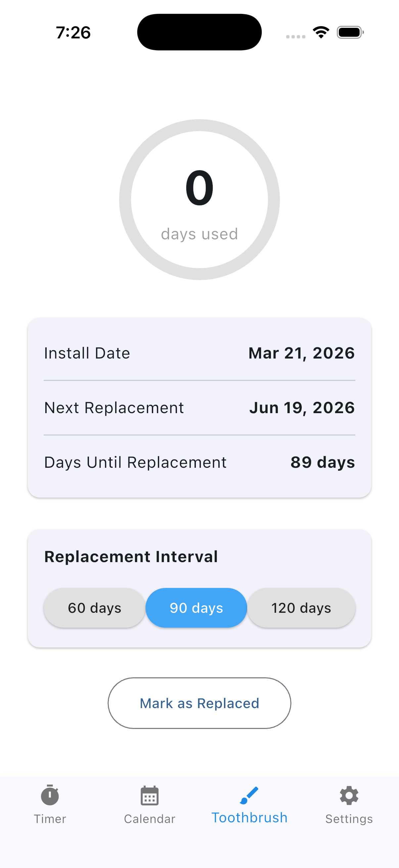Switch to the Calendar tab label

click(x=150, y=819)
